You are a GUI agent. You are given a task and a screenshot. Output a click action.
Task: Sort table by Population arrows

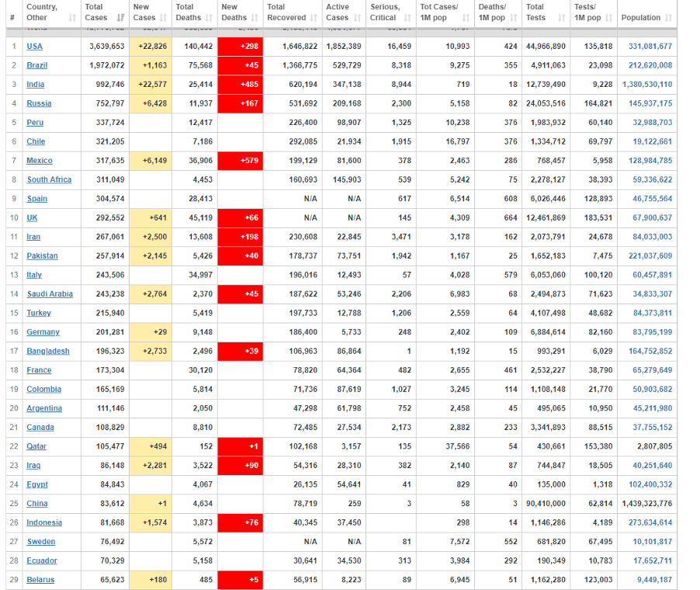pyautogui.click(x=668, y=18)
